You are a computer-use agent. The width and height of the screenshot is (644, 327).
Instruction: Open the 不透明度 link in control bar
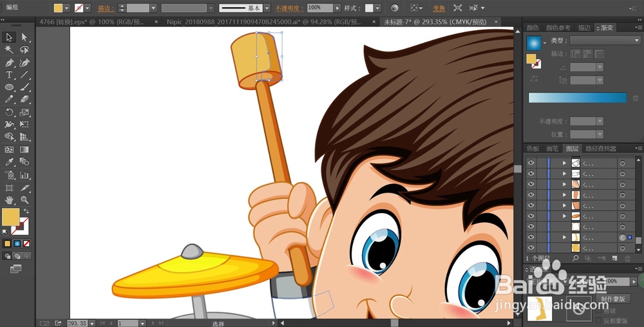(290, 8)
